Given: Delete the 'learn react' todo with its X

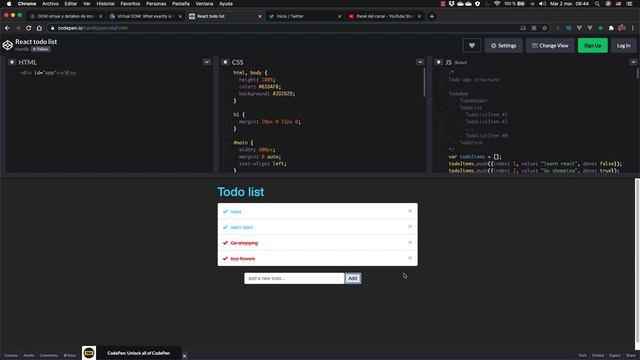Looking at the screenshot, I should pyautogui.click(x=410, y=227).
